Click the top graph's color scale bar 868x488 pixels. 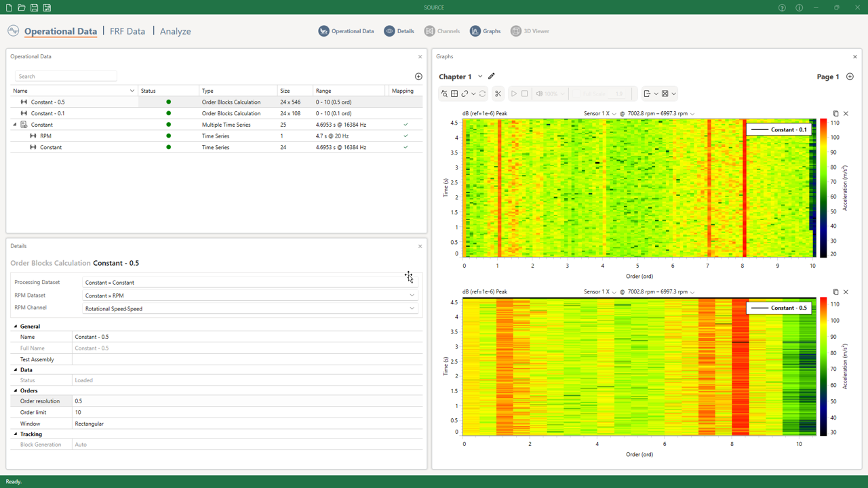click(823, 188)
